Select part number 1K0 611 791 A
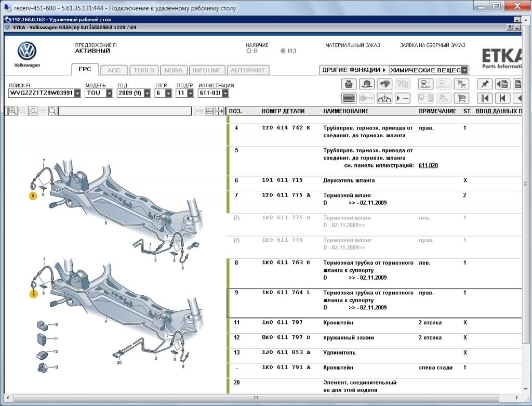Image resolution: width=532 pixels, height=406 pixels. point(286,368)
